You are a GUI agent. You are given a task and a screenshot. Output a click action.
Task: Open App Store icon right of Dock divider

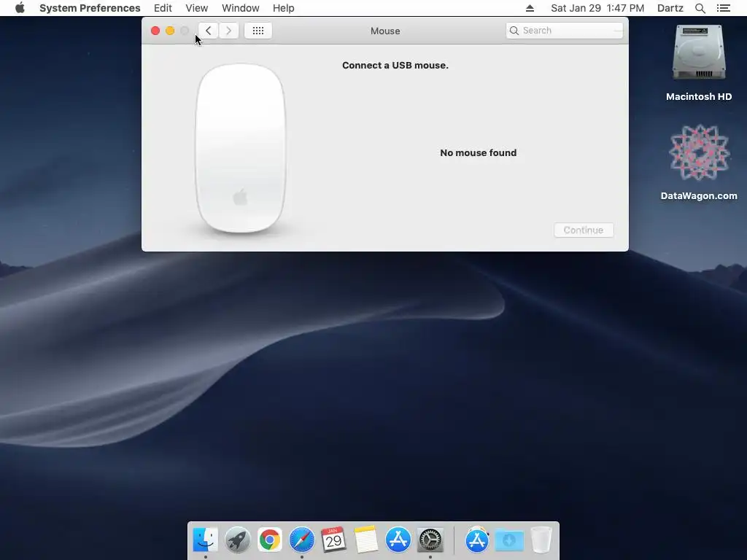(477, 540)
